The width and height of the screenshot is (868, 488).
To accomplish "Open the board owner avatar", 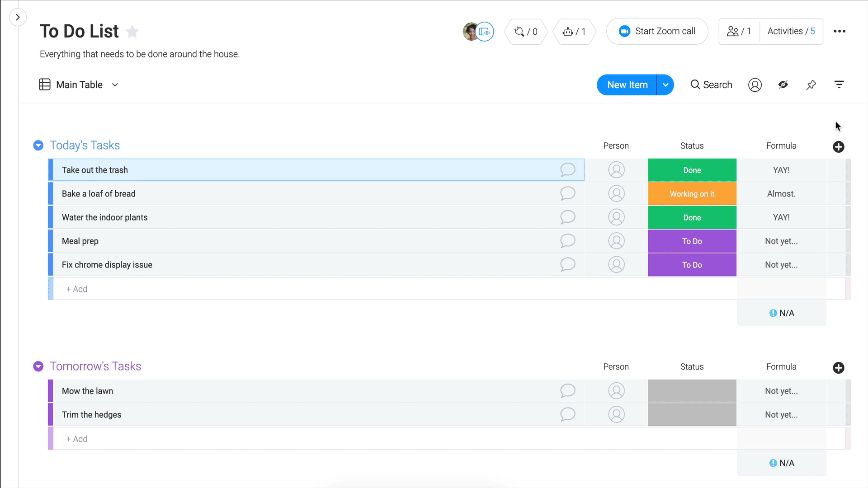I will pyautogui.click(x=471, y=31).
